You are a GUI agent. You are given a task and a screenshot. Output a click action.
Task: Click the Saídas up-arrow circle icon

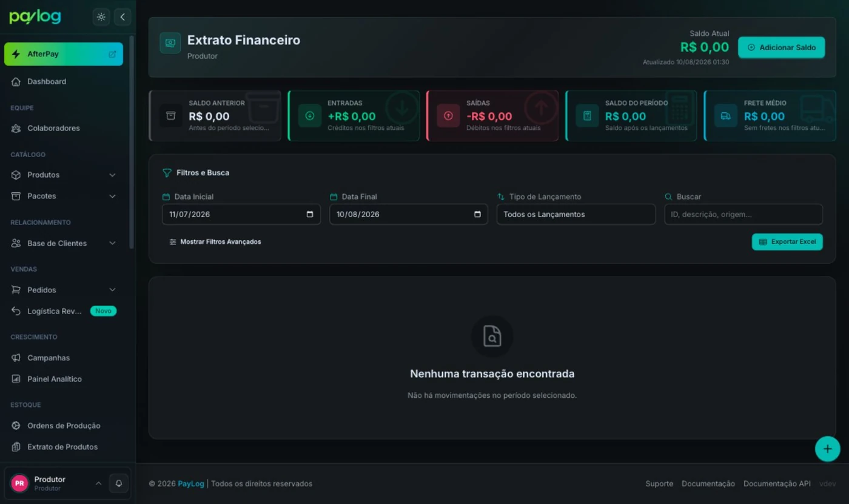[x=448, y=116]
